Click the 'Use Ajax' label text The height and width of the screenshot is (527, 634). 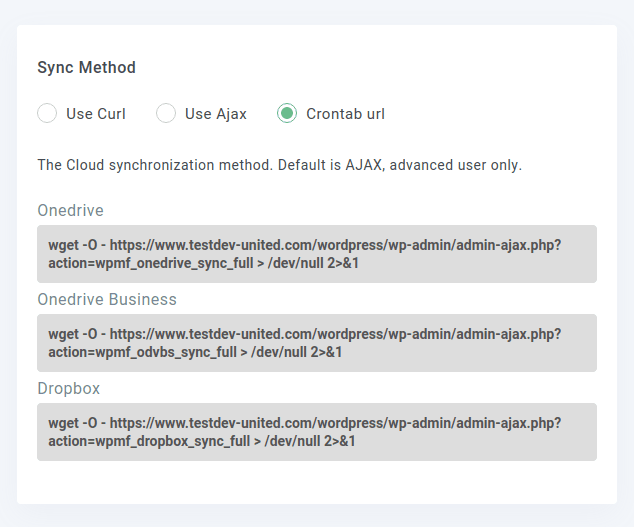216,114
